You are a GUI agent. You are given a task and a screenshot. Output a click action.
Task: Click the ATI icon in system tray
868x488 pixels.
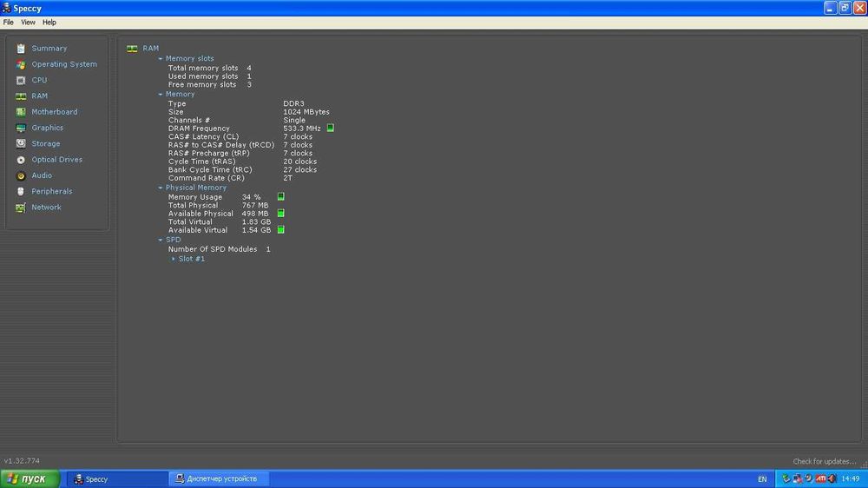(x=820, y=478)
